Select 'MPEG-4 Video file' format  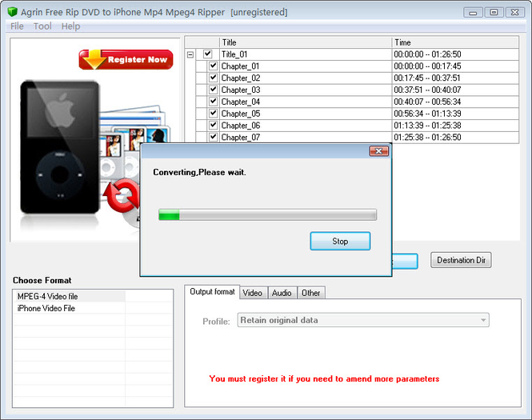pos(47,297)
